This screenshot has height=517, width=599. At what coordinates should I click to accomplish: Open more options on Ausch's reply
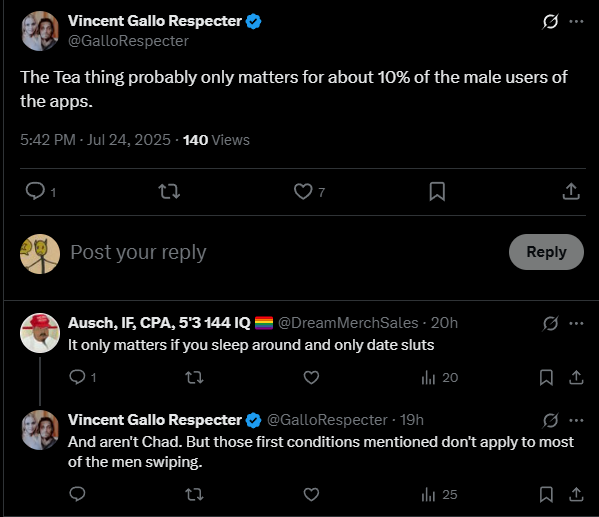point(576,323)
